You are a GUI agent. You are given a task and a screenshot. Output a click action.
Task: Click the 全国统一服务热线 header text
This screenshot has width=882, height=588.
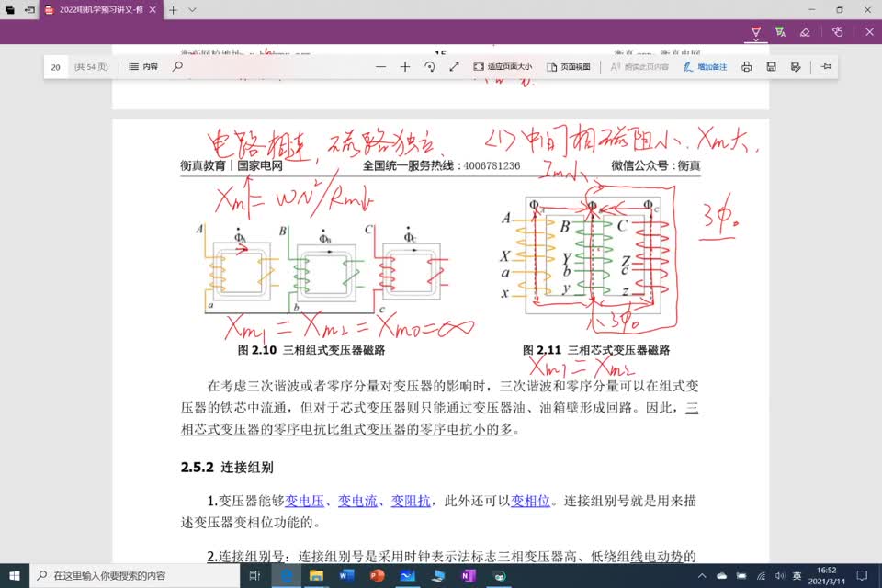coord(441,165)
